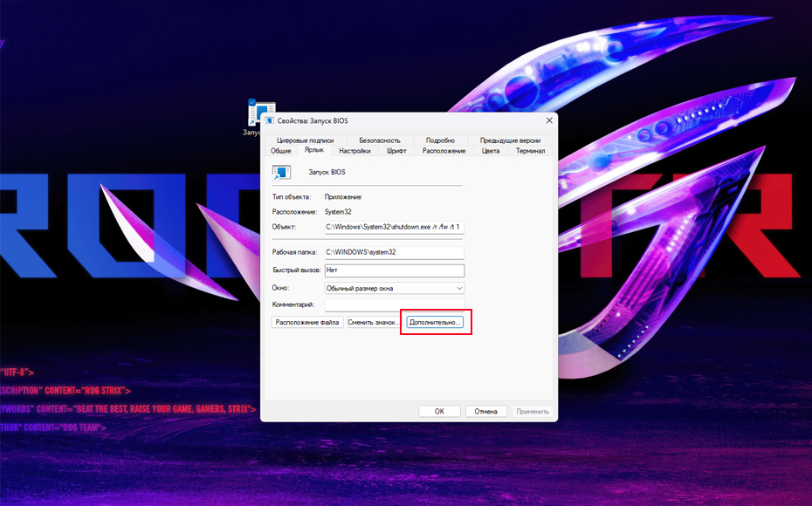Switch to the Шрифт tab
The height and width of the screenshot is (506, 812).
[396, 151]
